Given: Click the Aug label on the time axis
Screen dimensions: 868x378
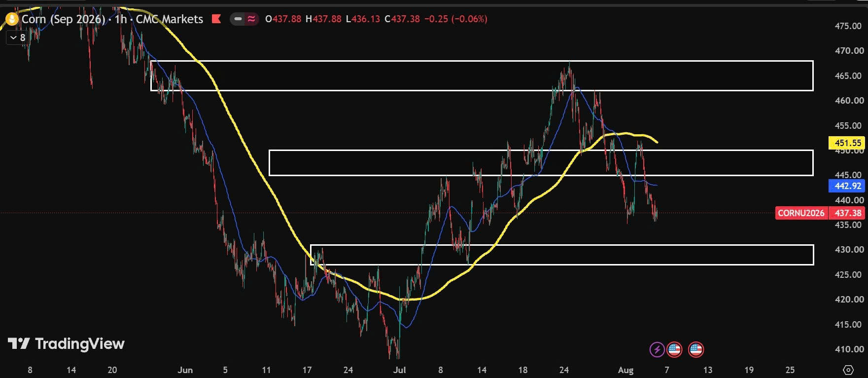Looking at the screenshot, I should tap(625, 370).
